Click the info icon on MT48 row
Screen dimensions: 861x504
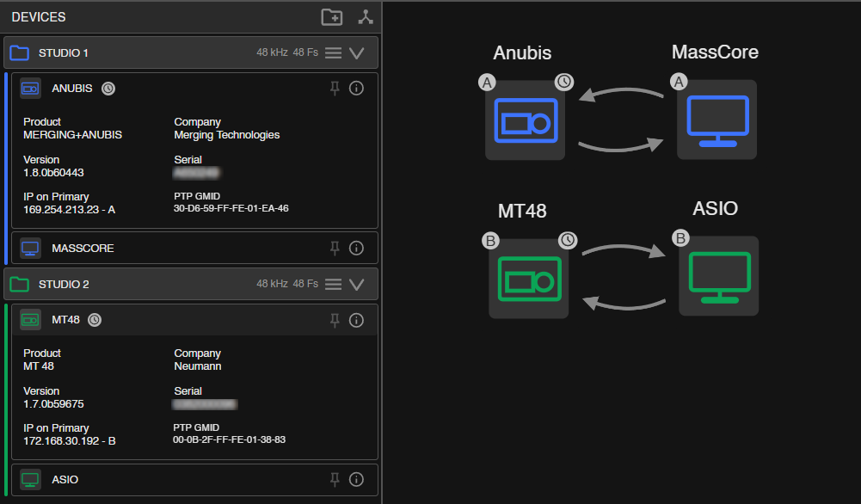point(356,320)
